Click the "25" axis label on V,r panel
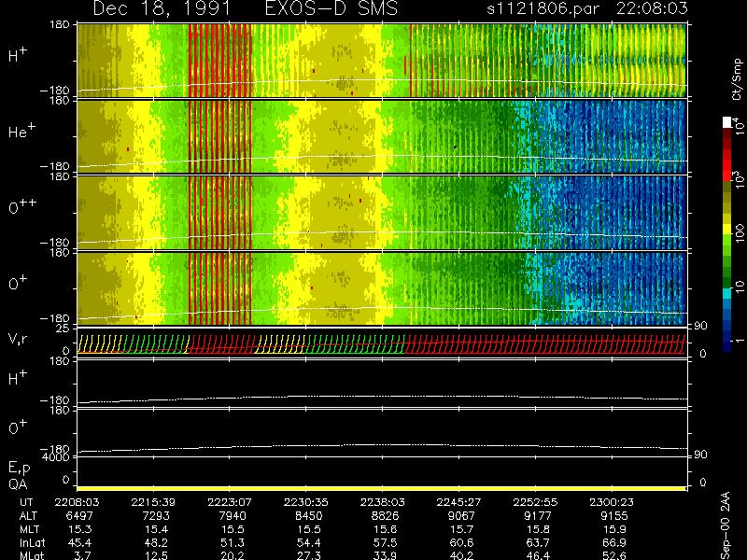 (x=63, y=329)
